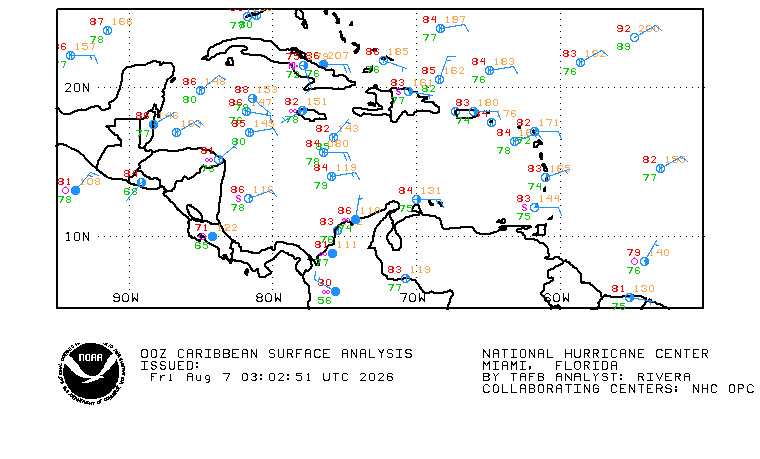Select the station circle labeled 84 131
The image size is (760, 459).
(416, 199)
